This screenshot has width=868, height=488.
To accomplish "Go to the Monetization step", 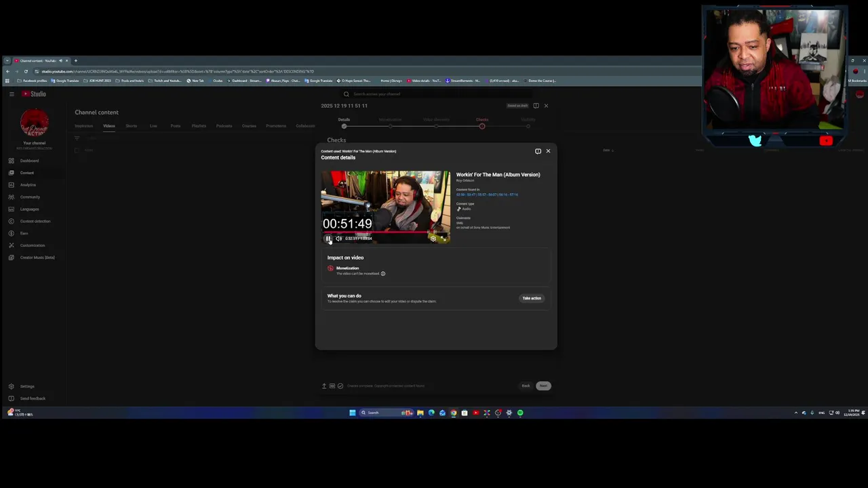I will click(x=390, y=123).
